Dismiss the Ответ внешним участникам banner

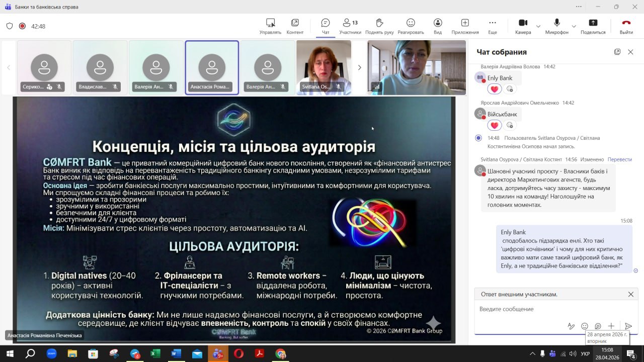(631, 294)
